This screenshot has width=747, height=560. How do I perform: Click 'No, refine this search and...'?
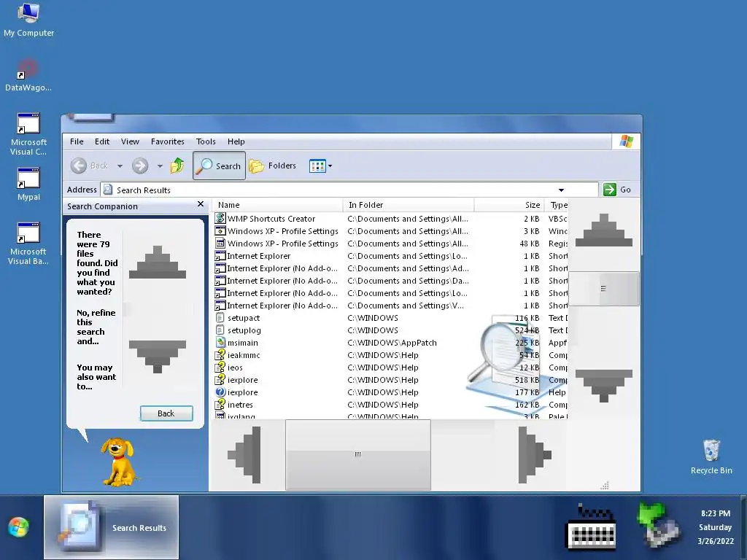pyautogui.click(x=96, y=327)
